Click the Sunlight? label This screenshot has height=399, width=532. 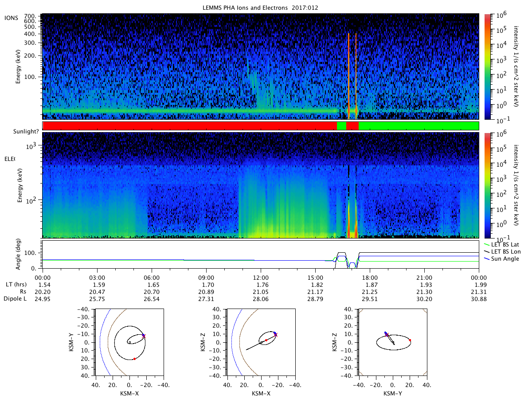[x=26, y=132]
